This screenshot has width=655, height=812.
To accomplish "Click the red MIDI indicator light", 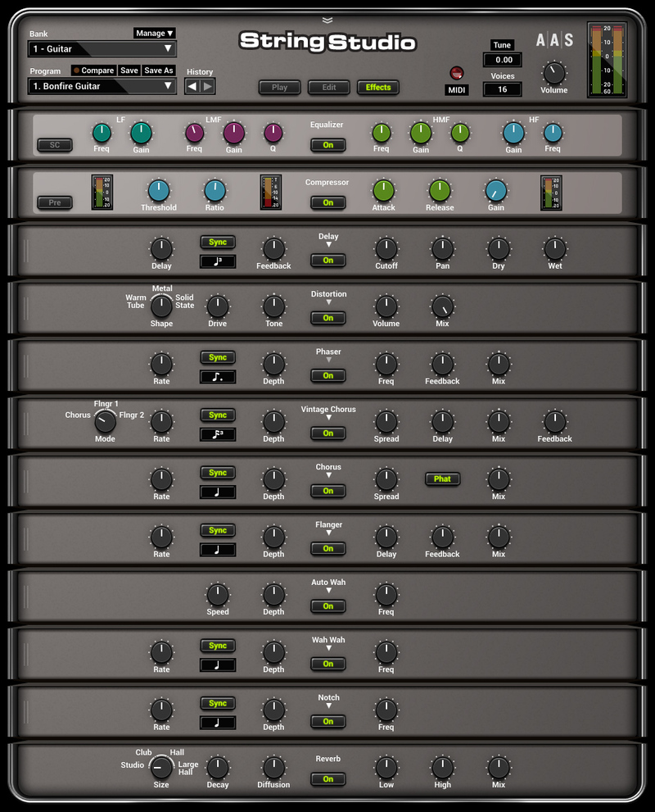I will click(456, 73).
